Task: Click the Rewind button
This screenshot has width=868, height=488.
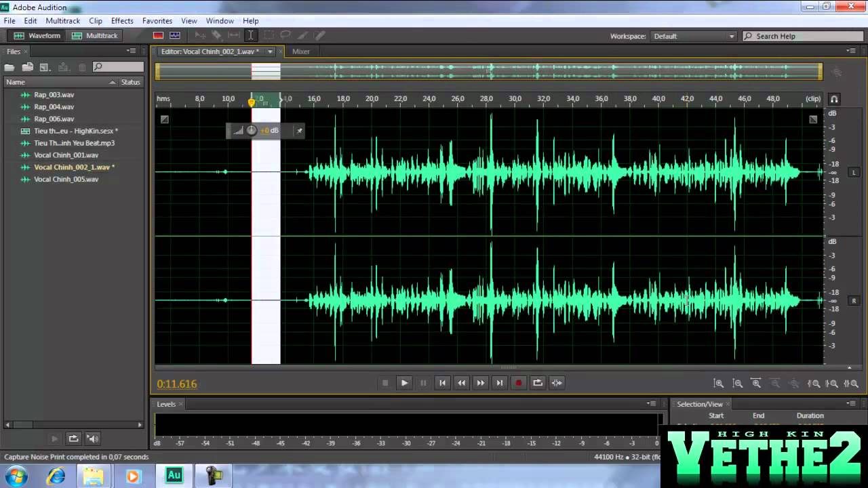Action: [461, 383]
